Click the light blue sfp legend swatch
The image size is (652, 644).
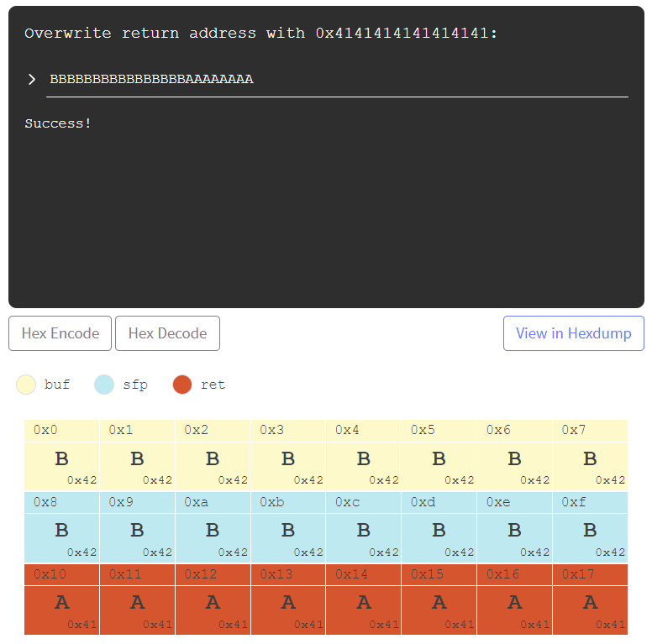point(104,385)
